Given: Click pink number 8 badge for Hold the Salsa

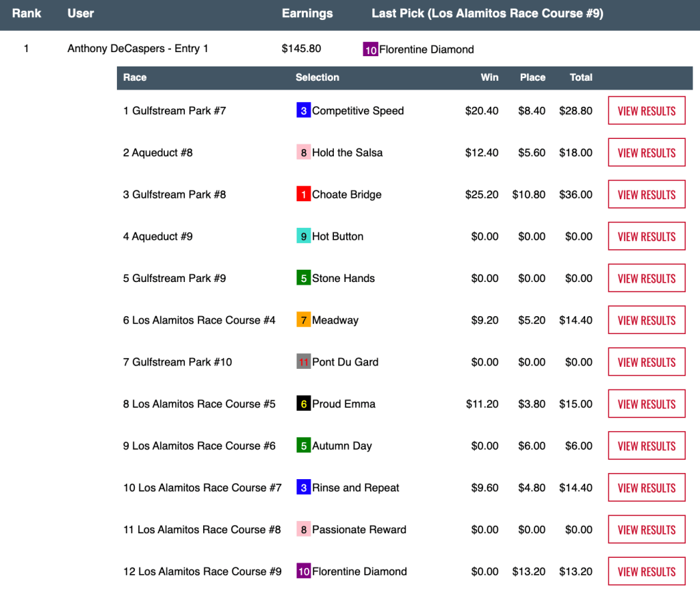Looking at the screenshot, I should [303, 153].
